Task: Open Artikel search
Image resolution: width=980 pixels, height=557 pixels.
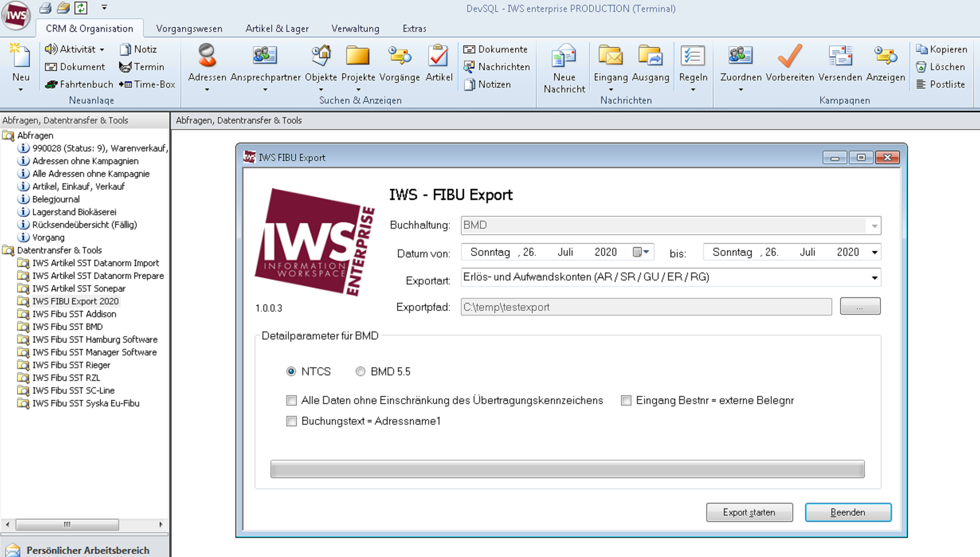Action: point(439,63)
